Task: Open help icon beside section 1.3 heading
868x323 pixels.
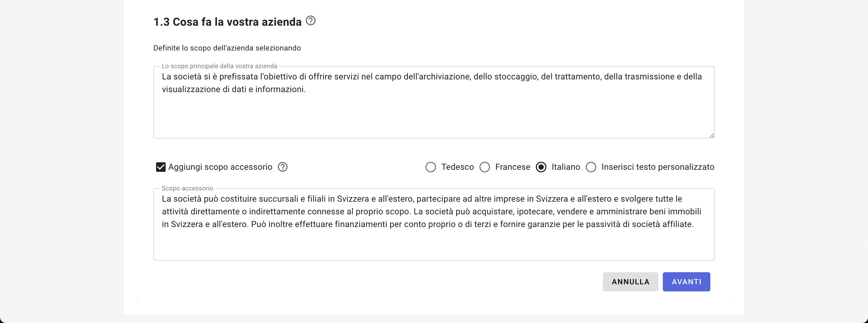Action: click(x=310, y=21)
